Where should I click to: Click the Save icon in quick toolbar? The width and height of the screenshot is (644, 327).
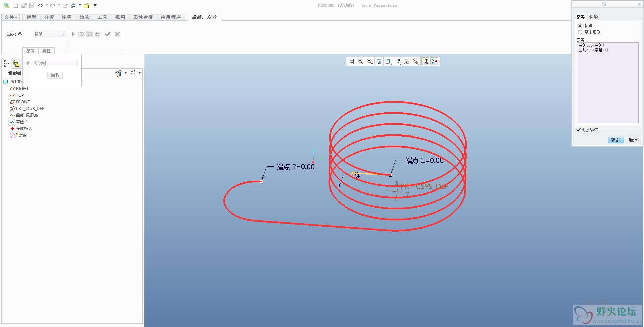point(32,5)
